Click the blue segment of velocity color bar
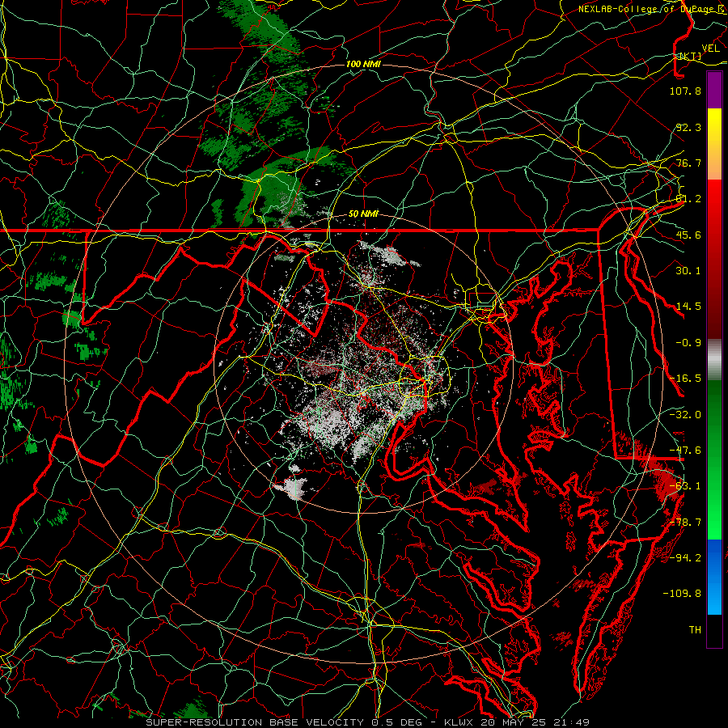The image size is (728, 728). click(x=714, y=577)
